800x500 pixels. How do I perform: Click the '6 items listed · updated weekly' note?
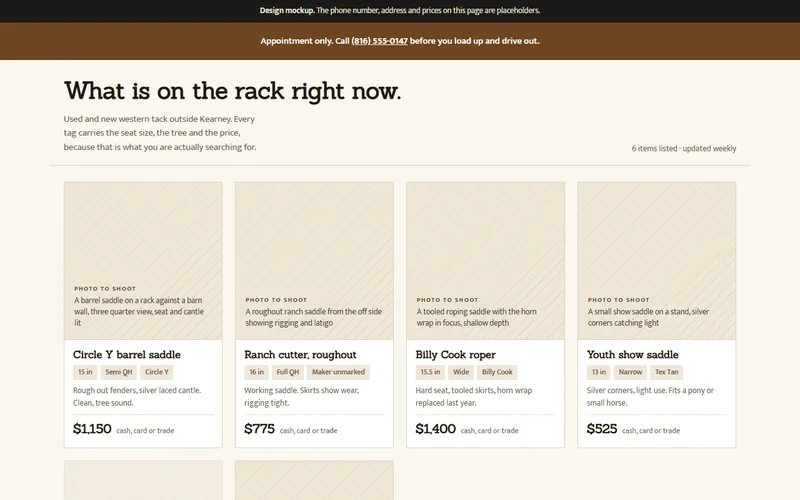(x=684, y=148)
